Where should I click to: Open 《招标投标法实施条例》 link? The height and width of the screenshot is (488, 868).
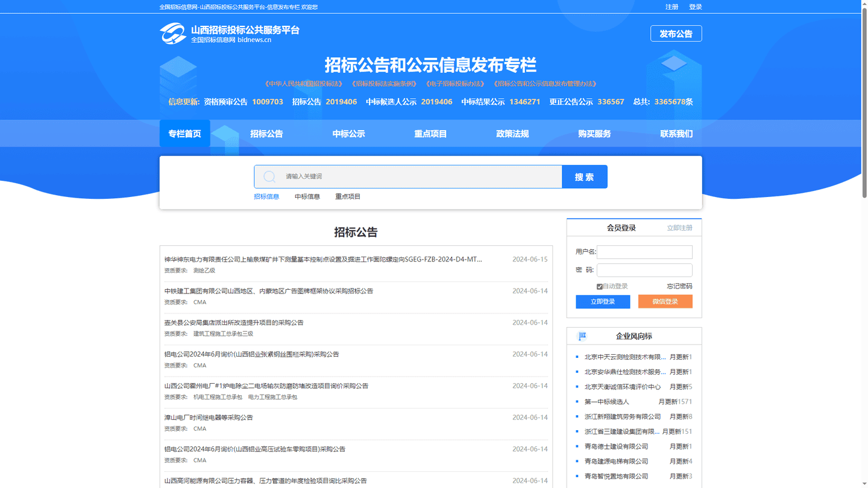(384, 84)
